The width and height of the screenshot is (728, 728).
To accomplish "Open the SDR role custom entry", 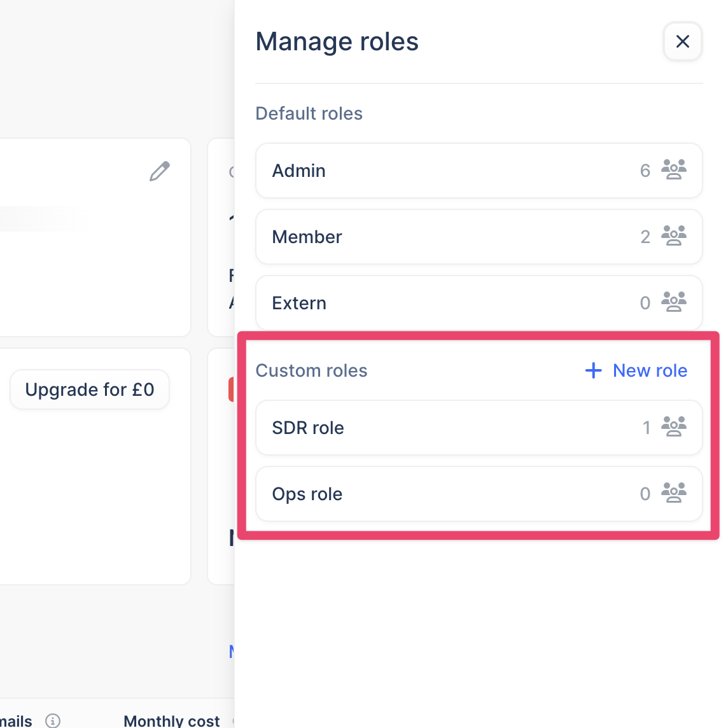I will click(445, 428).
